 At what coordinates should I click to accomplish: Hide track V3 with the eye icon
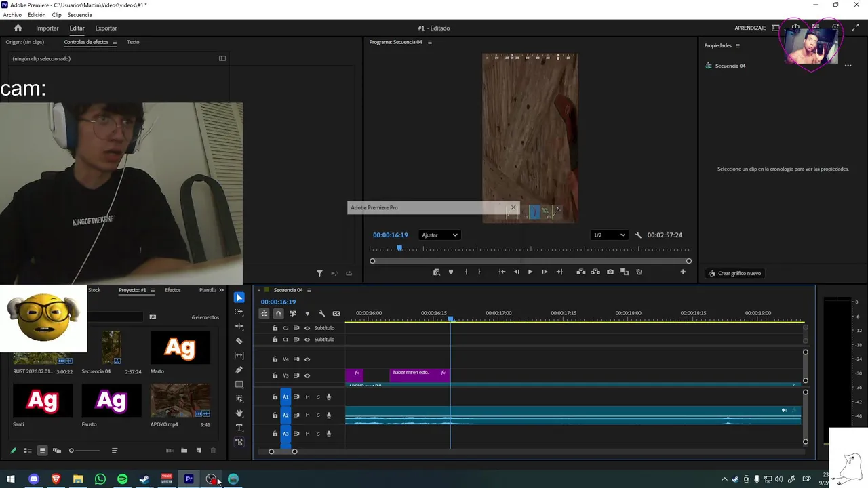point(307,375)
